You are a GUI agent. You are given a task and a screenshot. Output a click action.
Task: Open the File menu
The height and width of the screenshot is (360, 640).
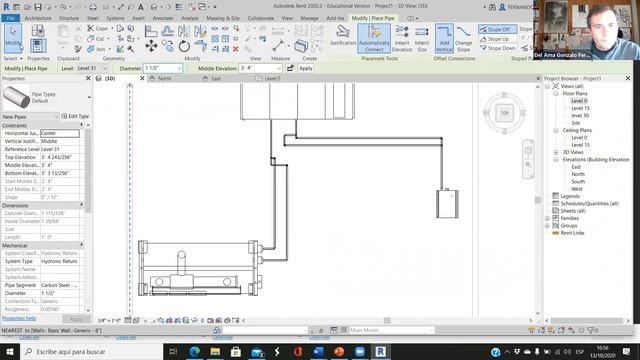click(x=11, y=18)
